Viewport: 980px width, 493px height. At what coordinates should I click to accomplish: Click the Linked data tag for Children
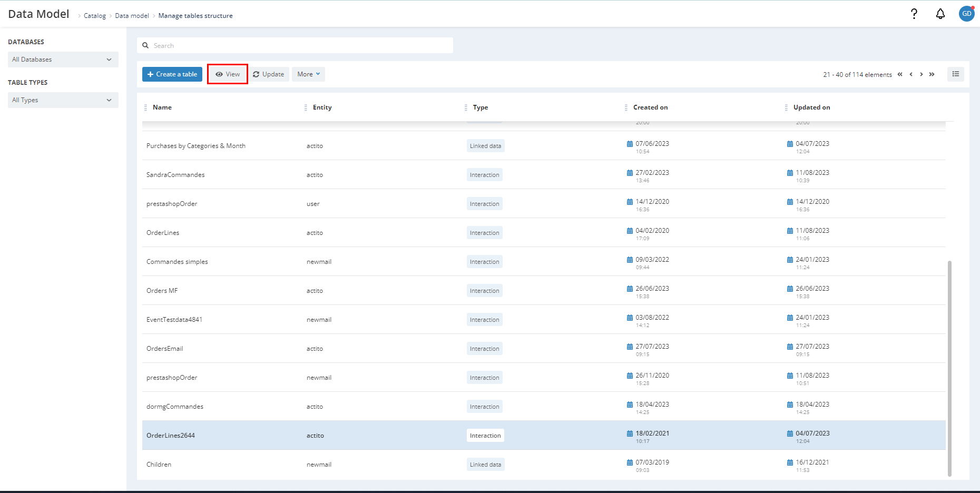486,465
